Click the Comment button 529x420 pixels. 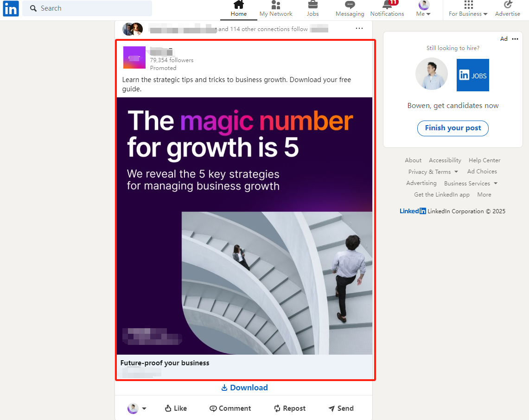coord(230,408)
